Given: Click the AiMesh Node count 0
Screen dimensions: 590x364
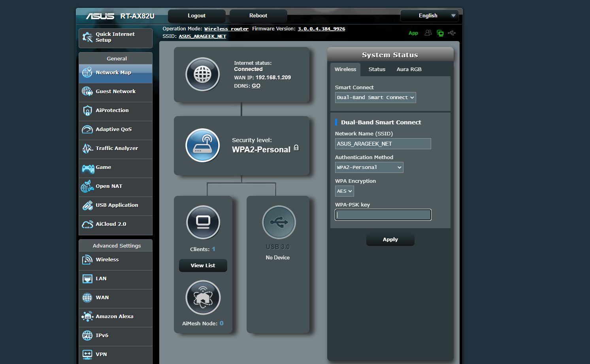Looking at the screenshot, I should coord(222,323).
